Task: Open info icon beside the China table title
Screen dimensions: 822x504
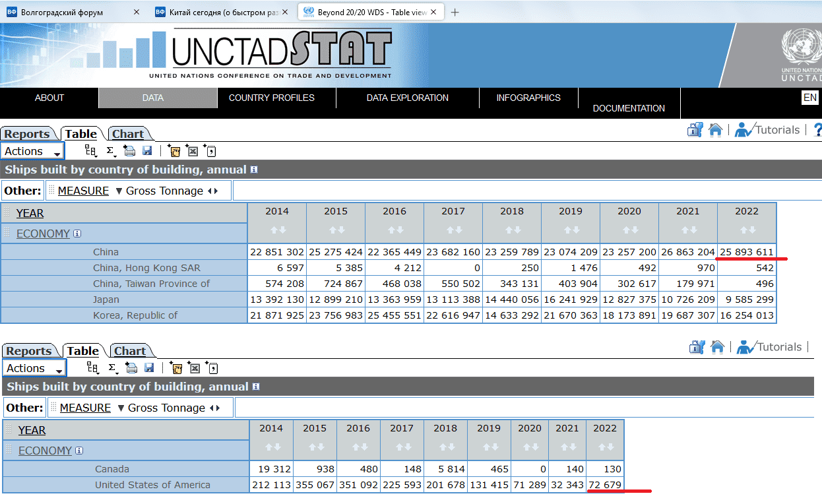Action: click(254, 170)
